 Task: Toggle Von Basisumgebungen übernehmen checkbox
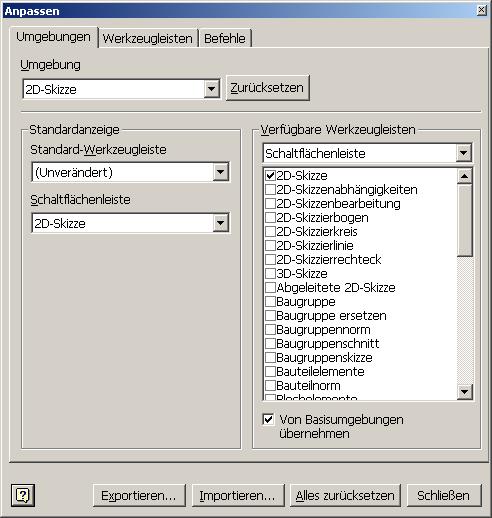tap(268, 419)
